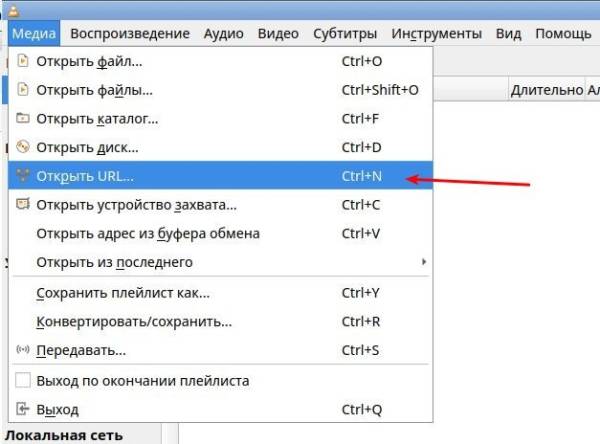
Task: Open the Аудио menu
Action: click(x=223, y=33)
